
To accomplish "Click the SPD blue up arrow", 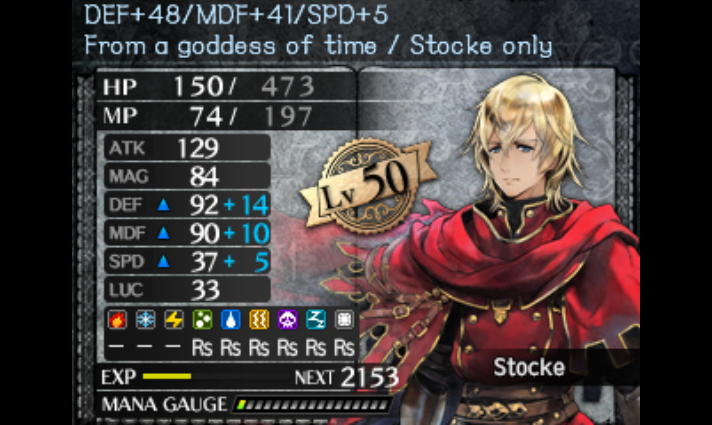I will pyautogui.click(x=163, y=262).
